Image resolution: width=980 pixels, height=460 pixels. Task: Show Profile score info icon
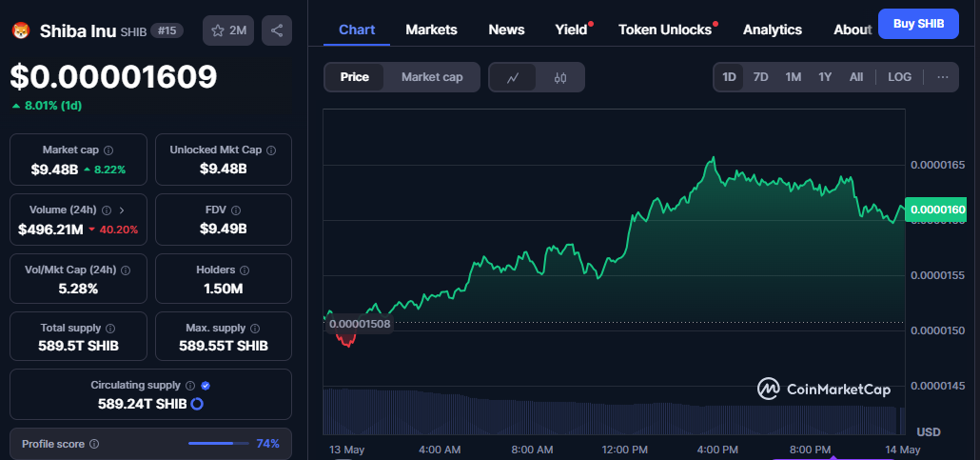pyautogui.click(x=94, y=444)
